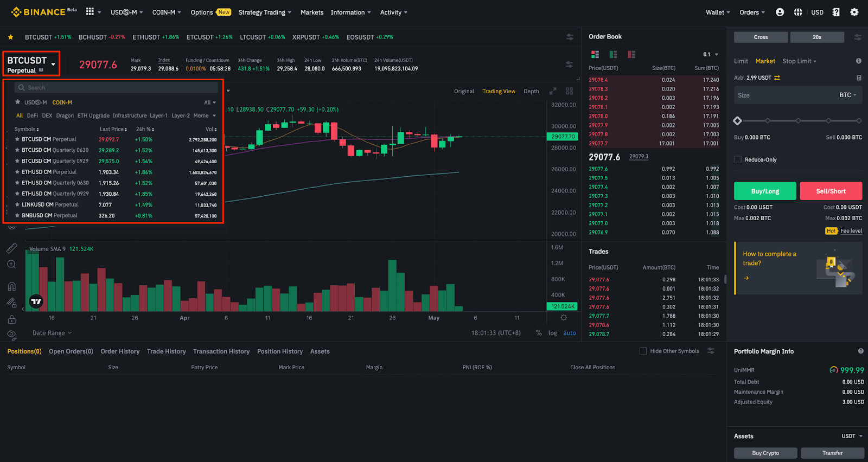Toggle the log scale on chart
Image resolution: width=868 pixels, height=462 pixels.
[x=552, y=333]
